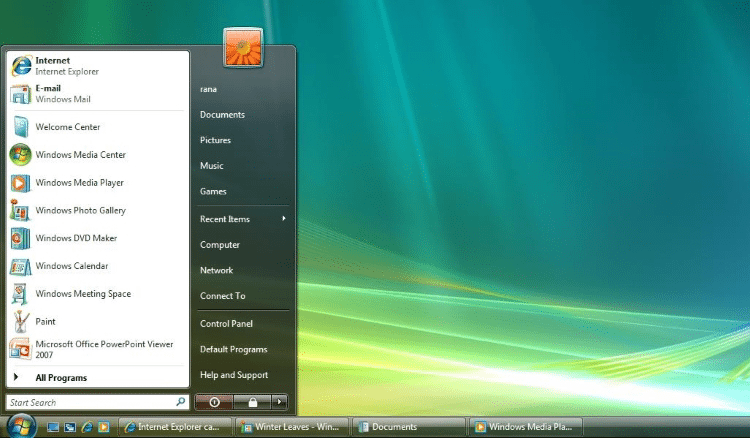Start Windows DVD Maker
The height and width of the screenshot is (438, 750).
[x=76, y=238]
